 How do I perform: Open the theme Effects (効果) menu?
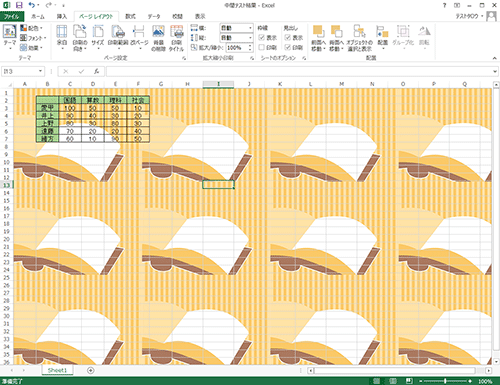pyautogui.click(x=32, y=48)
